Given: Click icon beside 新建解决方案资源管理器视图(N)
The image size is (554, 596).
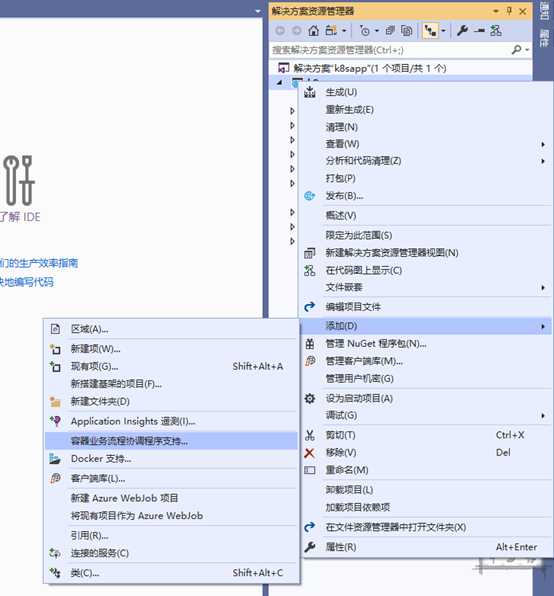Looking at the screenshot, I should click(310, 253).
